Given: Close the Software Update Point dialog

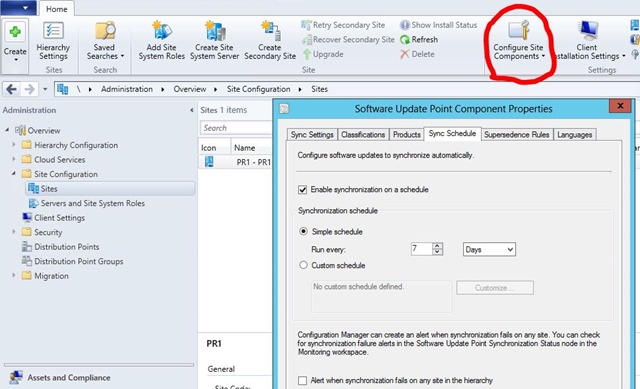Looking at the screenshot, I should tap(620, 106).
